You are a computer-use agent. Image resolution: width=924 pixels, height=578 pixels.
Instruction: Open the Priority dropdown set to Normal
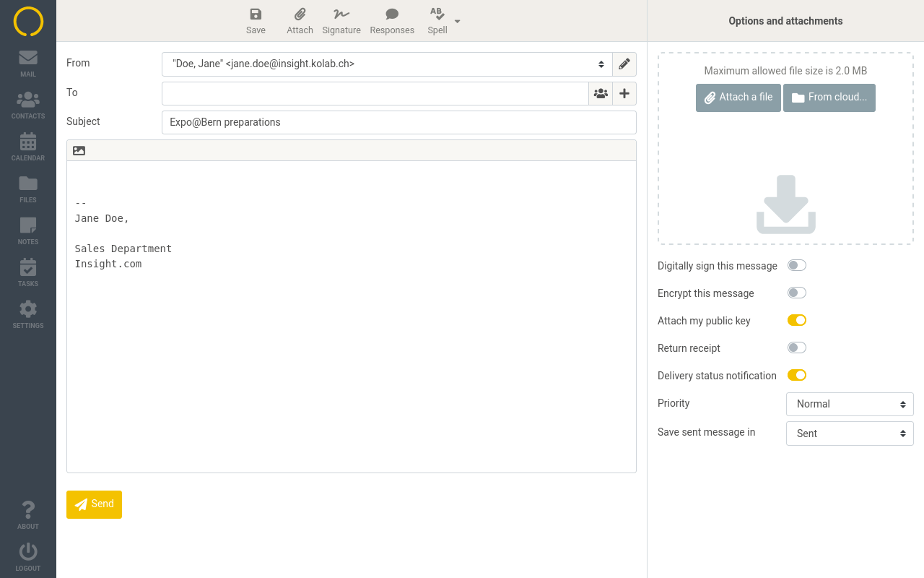pos(850,404)
